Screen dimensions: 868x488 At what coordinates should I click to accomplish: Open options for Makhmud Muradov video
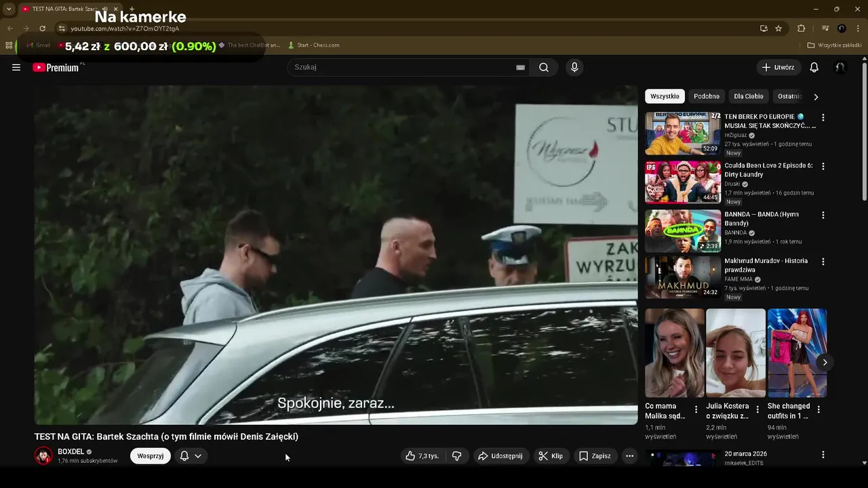(x=823, y=262)
